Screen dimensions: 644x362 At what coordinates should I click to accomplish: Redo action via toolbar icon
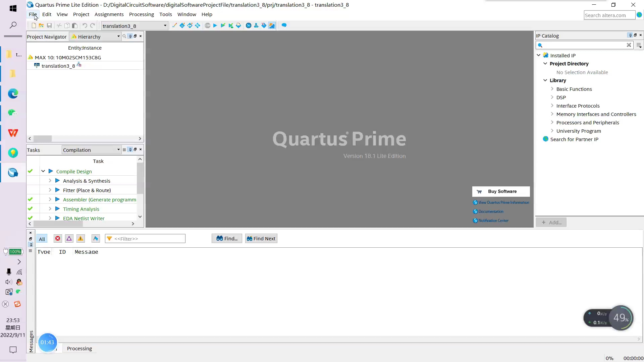pyautogui.click(x=93, y=25)
